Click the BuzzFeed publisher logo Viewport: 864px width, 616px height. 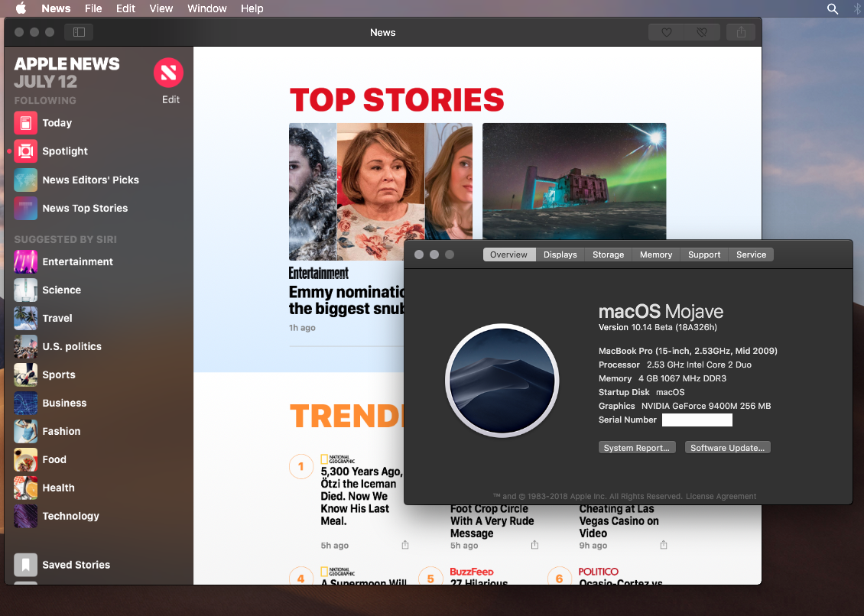(472, 572)
